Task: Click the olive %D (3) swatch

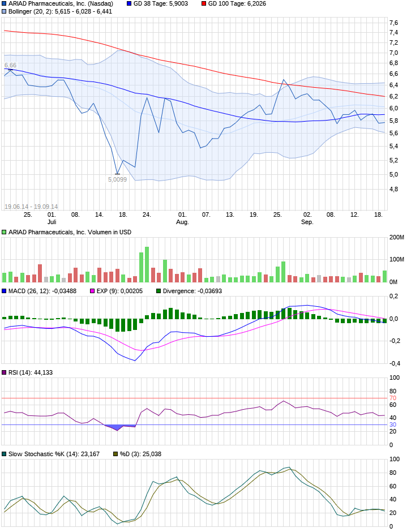Action: tap(115, 454)
